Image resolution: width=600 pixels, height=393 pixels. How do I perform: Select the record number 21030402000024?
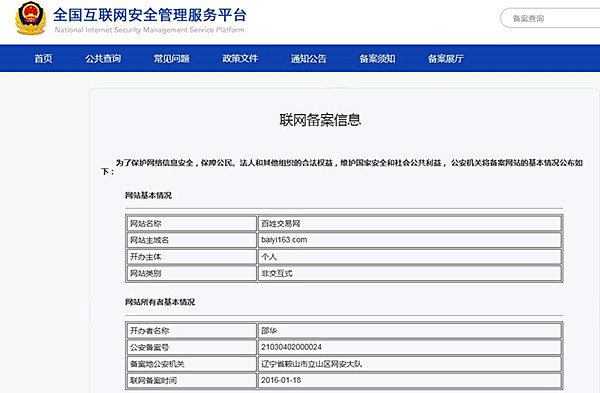tap(291, 347)
